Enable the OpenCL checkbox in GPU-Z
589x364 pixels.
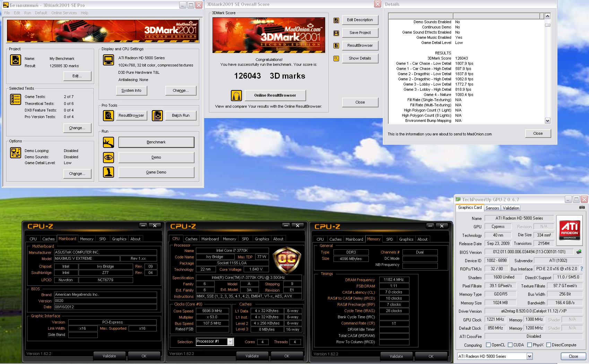[x=488, y=345]
